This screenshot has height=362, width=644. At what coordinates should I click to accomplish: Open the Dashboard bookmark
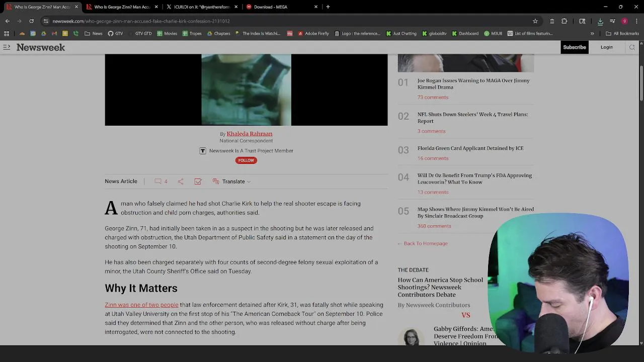click(x=465, y=34)
